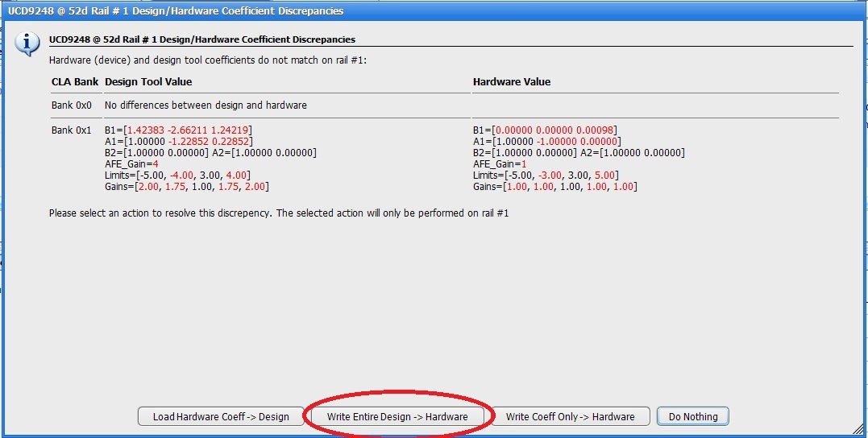This screenshot has width=868, height=438.
Task: Choose the Do Nothing button
Action: 692,416
